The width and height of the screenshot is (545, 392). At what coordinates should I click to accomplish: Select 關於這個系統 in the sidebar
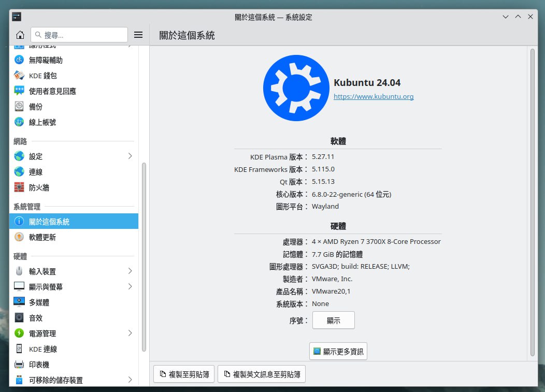tap(74, 222)
